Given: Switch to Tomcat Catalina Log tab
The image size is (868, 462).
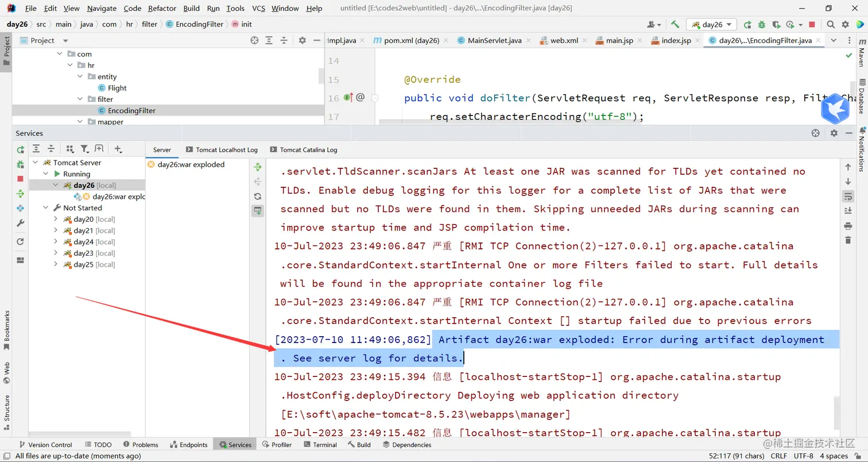Looking at the screenshot, I should point(304,149).
